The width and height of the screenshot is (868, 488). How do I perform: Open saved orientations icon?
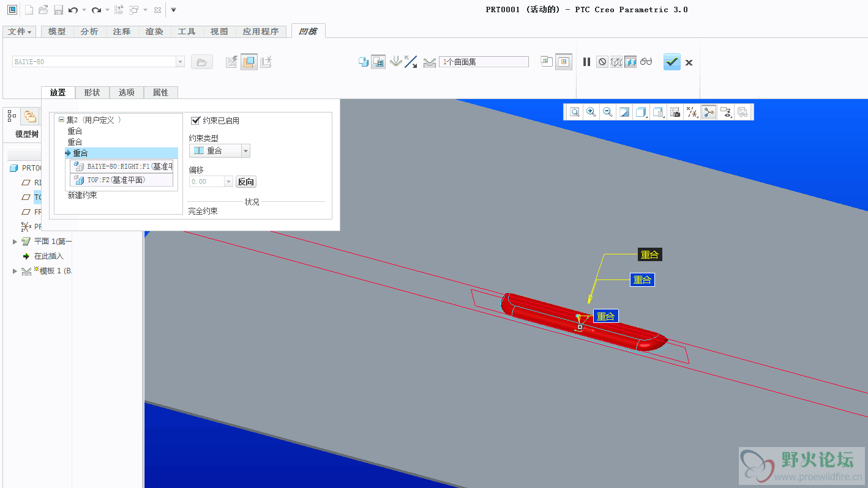[658, 112]
